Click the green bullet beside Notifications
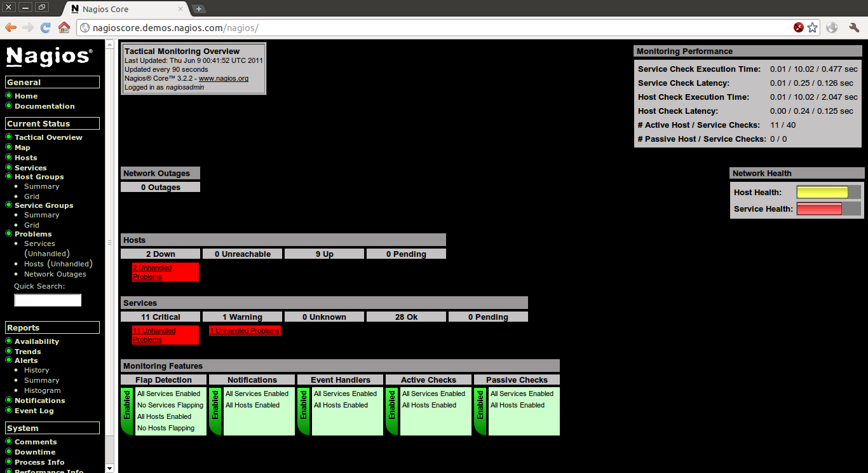868x473 pixels. click(9, 400)
